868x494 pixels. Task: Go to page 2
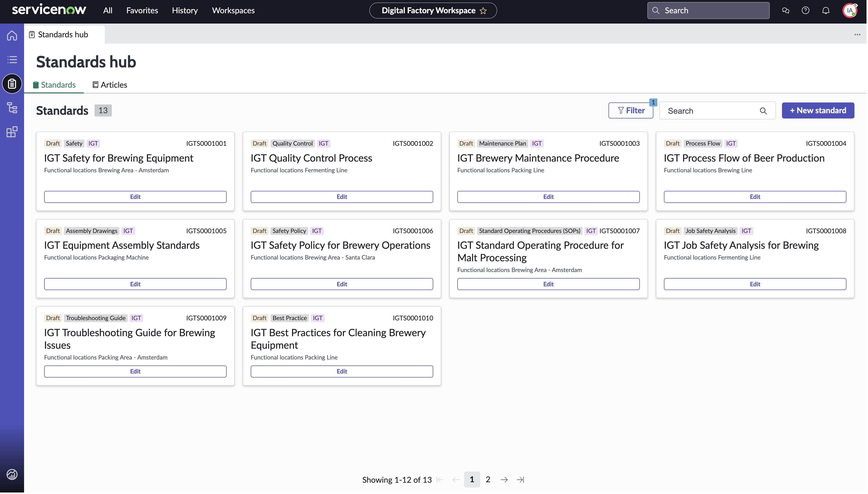(x=488, y=479)
